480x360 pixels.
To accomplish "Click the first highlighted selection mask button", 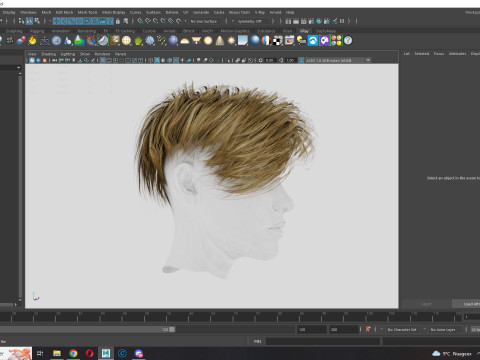I will pos(56,21).
